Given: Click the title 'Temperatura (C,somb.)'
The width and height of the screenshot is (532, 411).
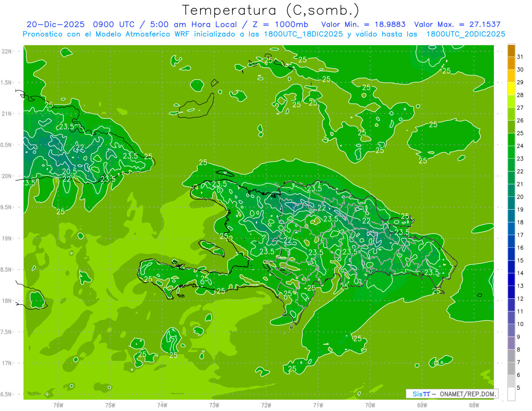Looking at the screenshot, I should coord(271,11).
